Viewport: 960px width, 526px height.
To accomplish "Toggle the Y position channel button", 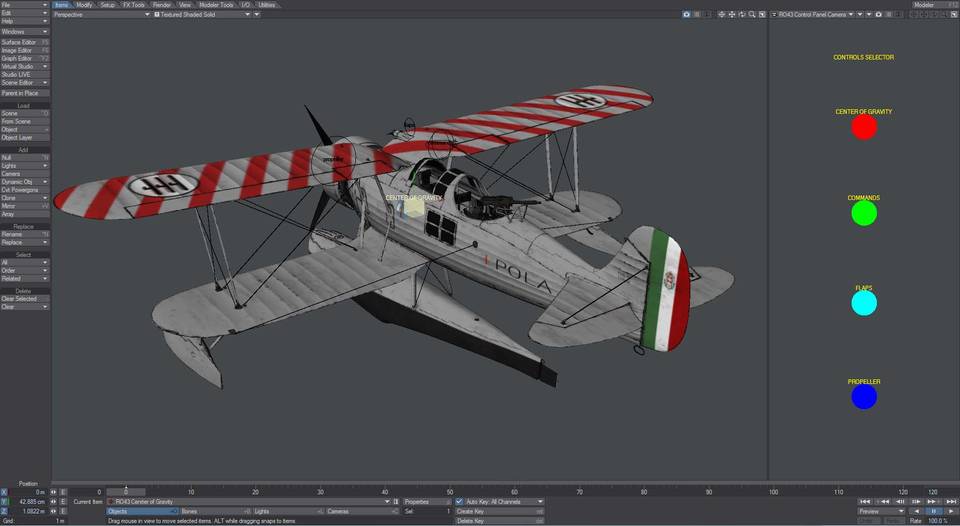I will click(4, 502).
